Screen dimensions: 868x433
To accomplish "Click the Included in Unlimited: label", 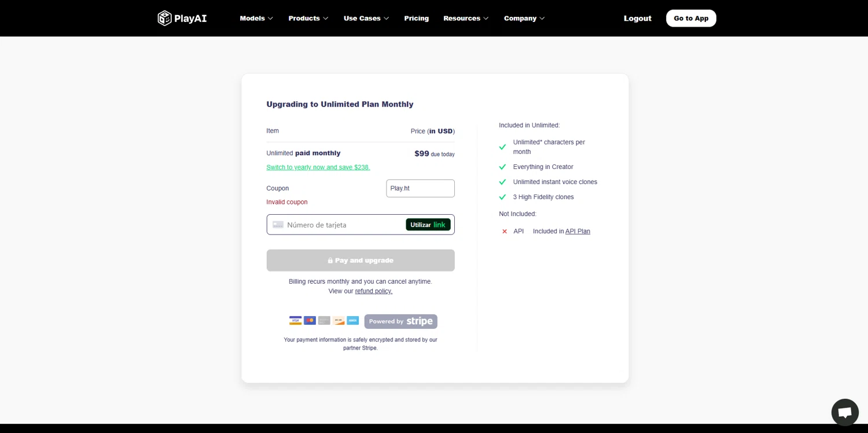I will pos(529,125).
